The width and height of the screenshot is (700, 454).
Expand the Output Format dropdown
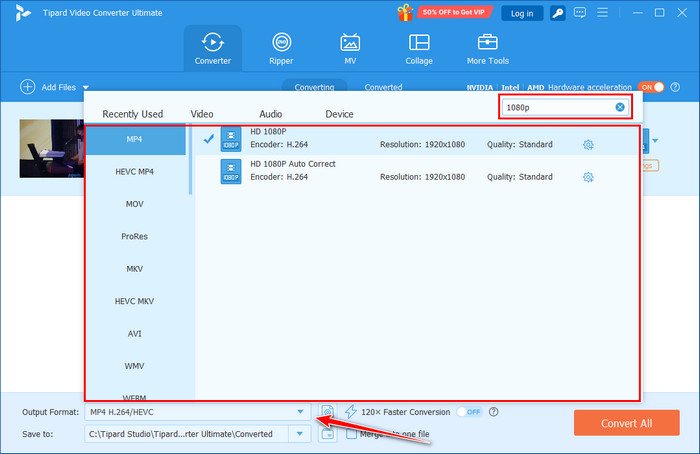click(300, 411)
